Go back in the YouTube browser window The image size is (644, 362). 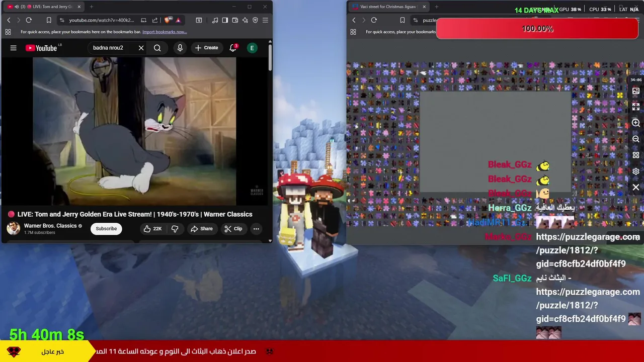(x=9, y=20)
